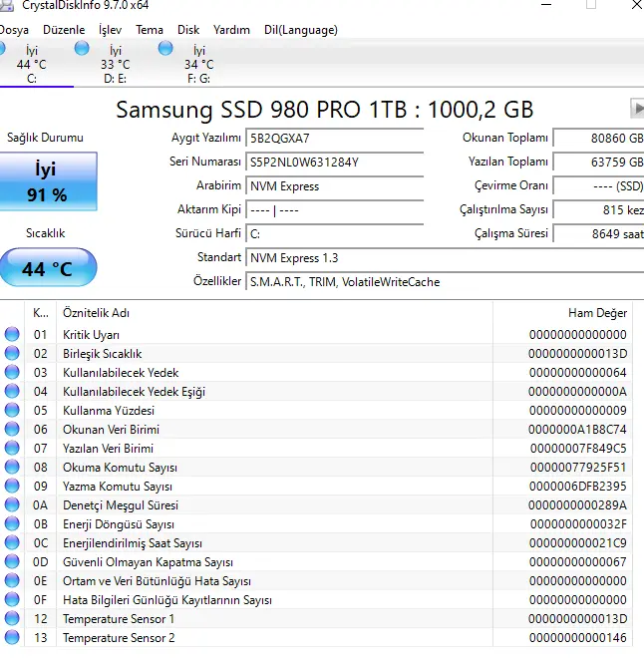
Task: Select the Birleşik Sıcaklık attribute name
Action: (x=103, y=354)
